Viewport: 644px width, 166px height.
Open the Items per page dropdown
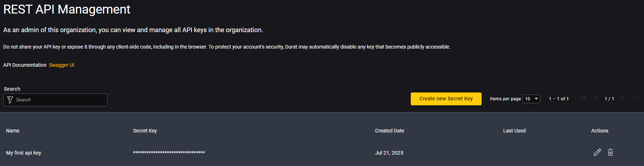tap(531, 99)
